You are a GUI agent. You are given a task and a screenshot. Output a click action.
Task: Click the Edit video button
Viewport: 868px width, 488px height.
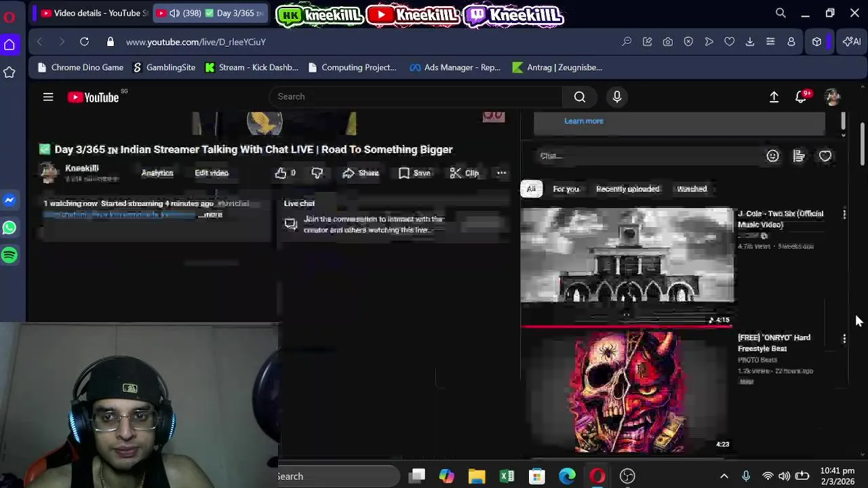point(212,173)
